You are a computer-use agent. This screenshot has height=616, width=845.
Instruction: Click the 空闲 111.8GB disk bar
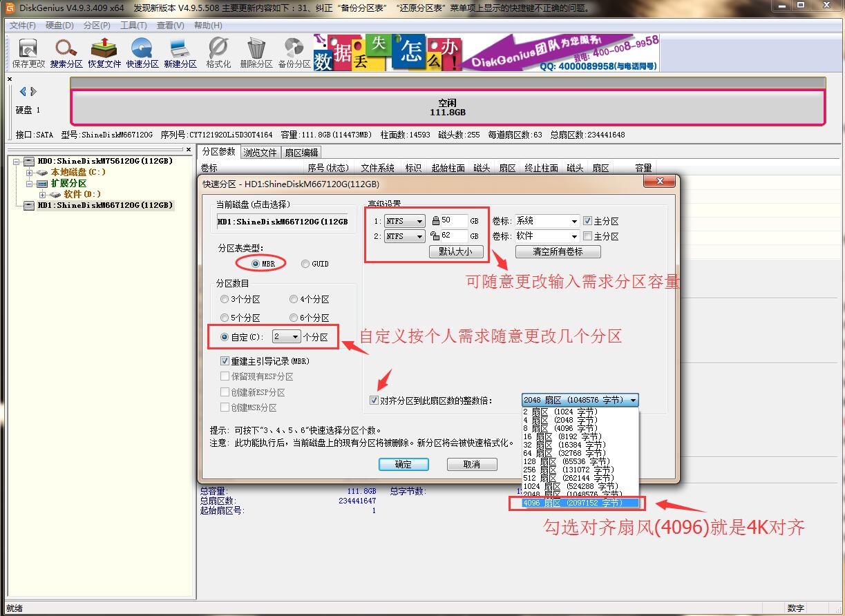coord(448,107)
